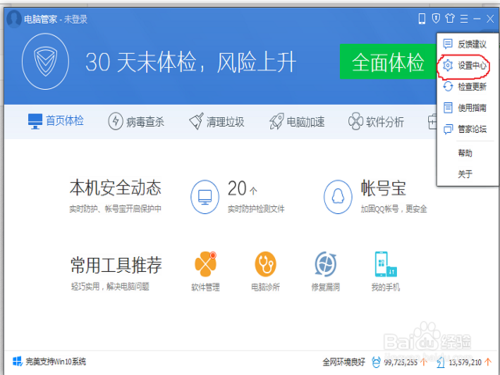Click the 电脑管家 - 未登录 title text
The width and height of the screenshot is (500, 375).
pyautogui.click(x=56, y=19)
